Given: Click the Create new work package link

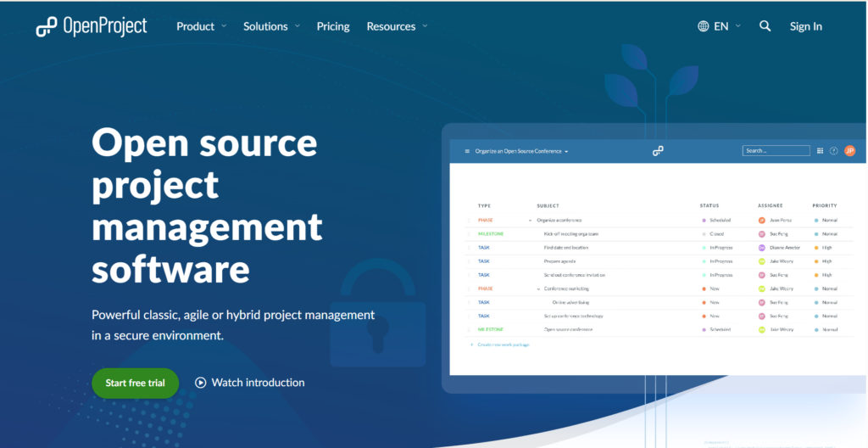Looking at the screenshot, I should tap(502, 344).
